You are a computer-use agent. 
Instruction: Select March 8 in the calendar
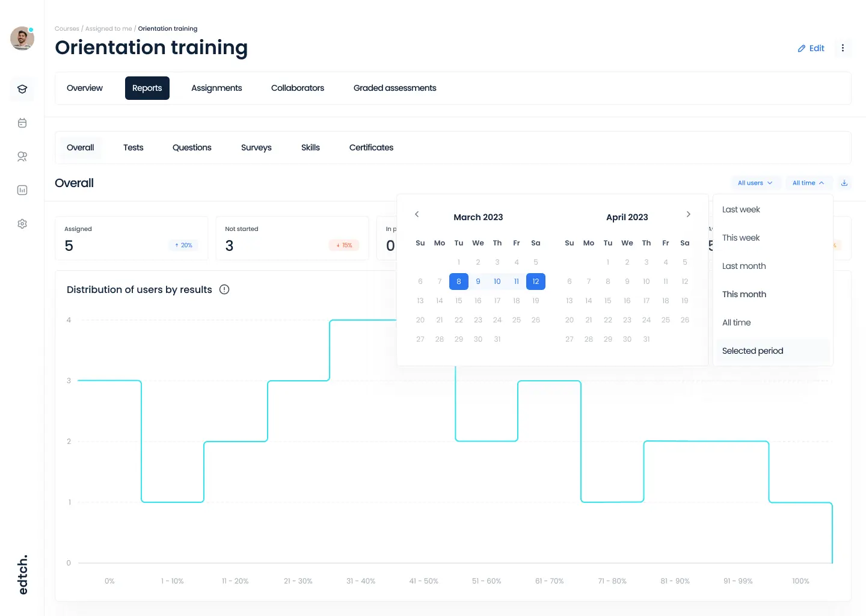click(459, 282)
